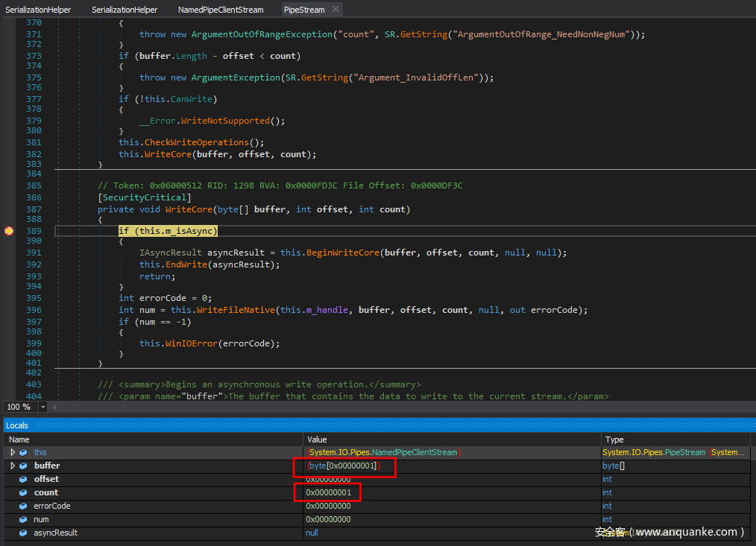This screenshot has height=546, width=756.
Task: Select the PipeStream tab
Action: click(x=303, y=10)
